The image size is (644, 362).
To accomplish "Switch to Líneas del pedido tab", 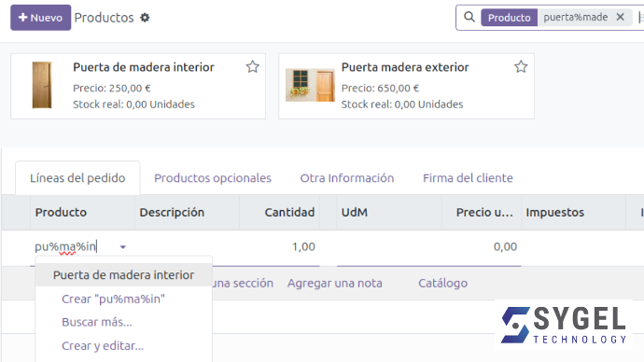I will pyautogui.click(x=77, y=178).
